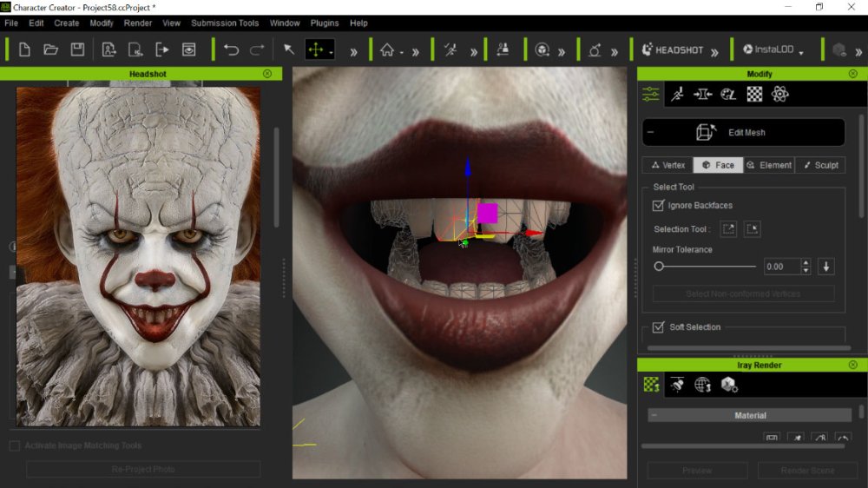Open the Modify attribute sliders tab
Viewport: 868px width, 488px height.
[x=650, y=94]
